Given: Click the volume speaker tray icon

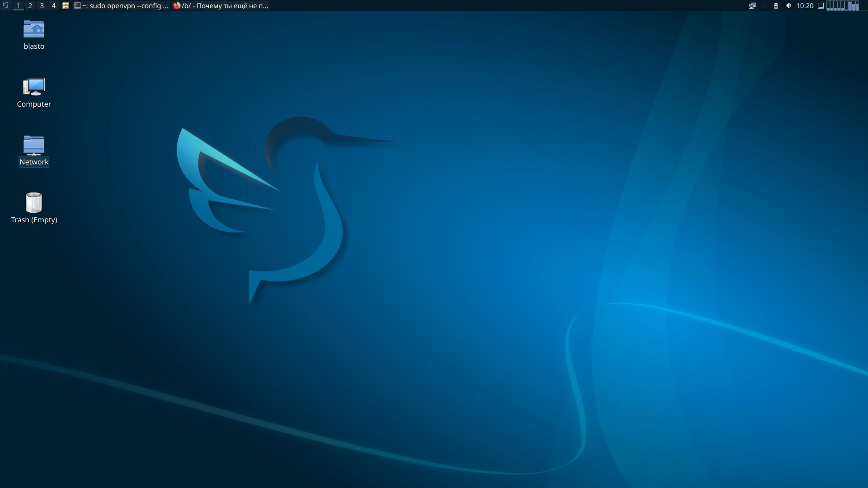Looking at the screenshot, I should click(788, 5).
